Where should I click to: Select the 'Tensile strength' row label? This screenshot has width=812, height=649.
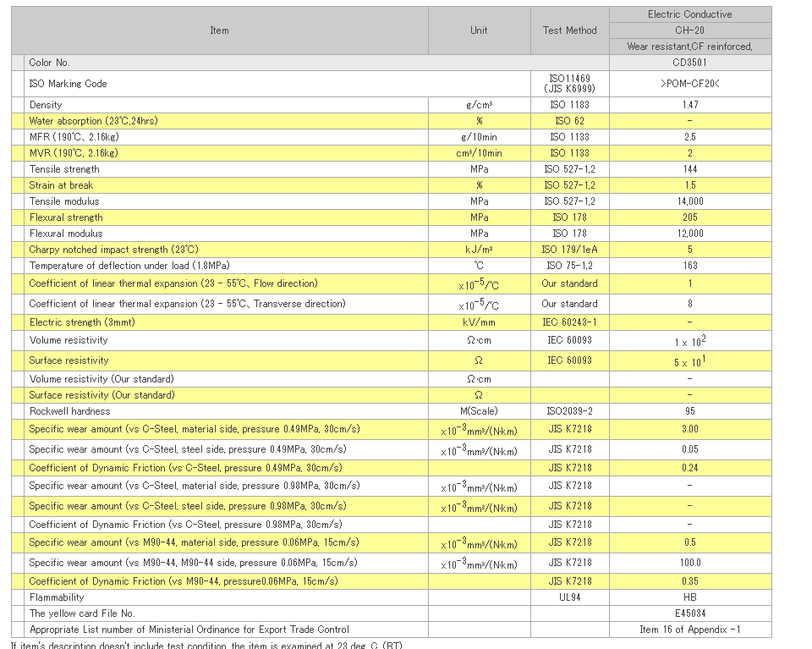click(64, 169)
